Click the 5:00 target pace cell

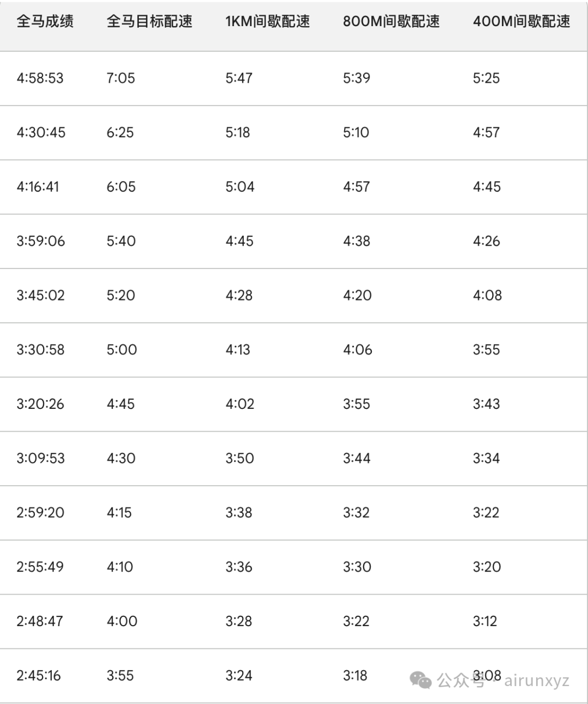point(121,350)
